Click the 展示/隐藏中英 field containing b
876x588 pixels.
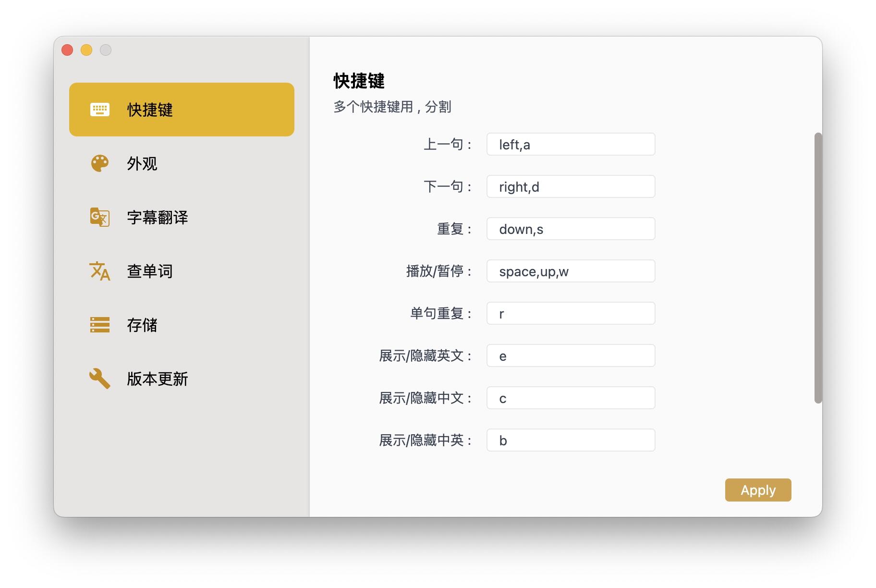(x=570, y=440)
